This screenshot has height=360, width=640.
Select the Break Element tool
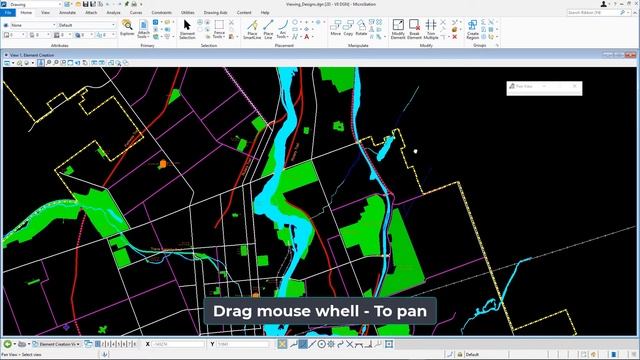tap(414, 29)
